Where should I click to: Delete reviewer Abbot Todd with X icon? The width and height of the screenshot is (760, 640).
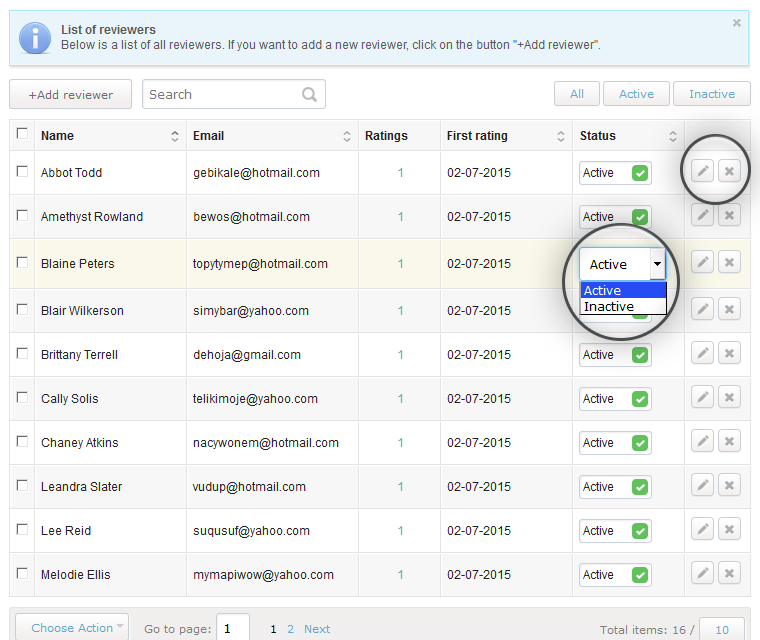729,171
